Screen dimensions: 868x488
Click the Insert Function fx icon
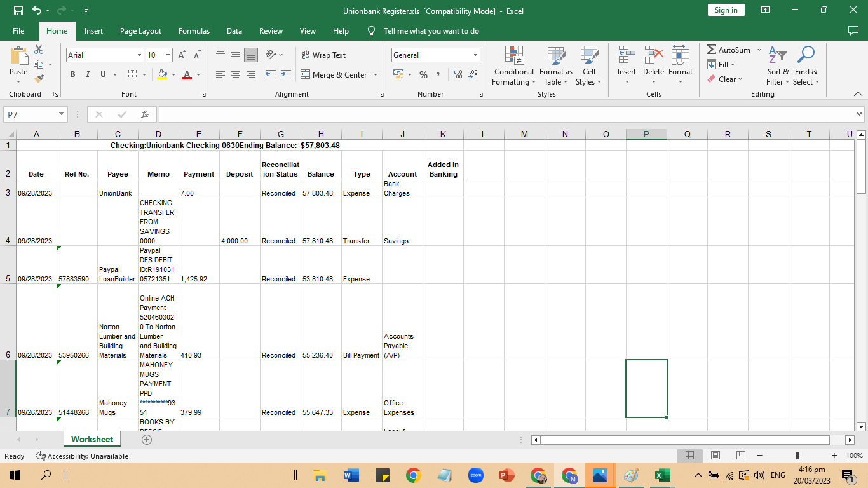pos(145,114)
